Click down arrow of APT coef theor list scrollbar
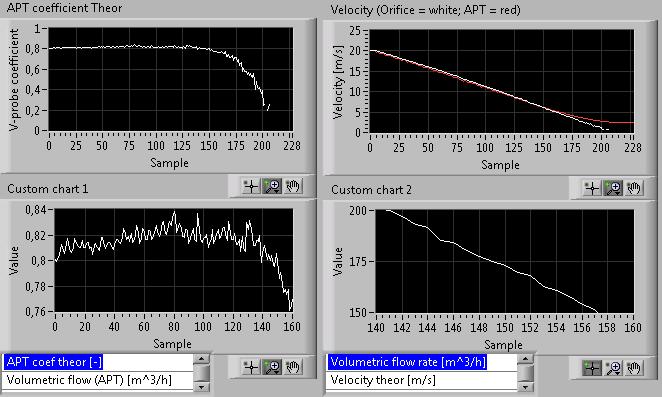This screenshot has height=397, width=662. 201,386
